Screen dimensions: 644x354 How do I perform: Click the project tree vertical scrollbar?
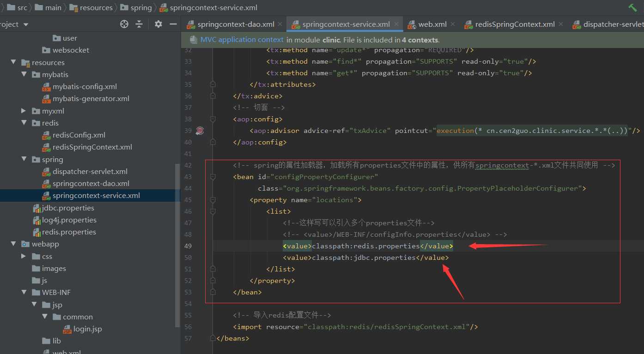[x=178, y=245]
